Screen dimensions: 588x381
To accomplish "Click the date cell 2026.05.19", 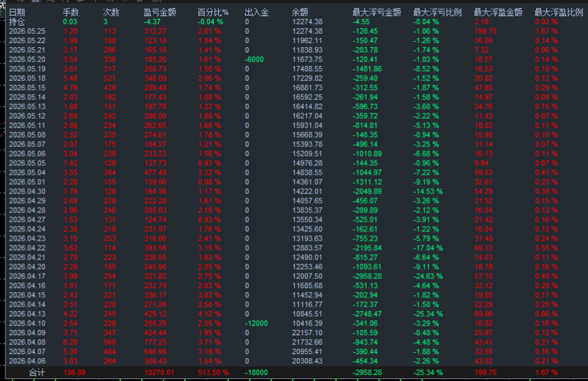I will pos(27,69).
